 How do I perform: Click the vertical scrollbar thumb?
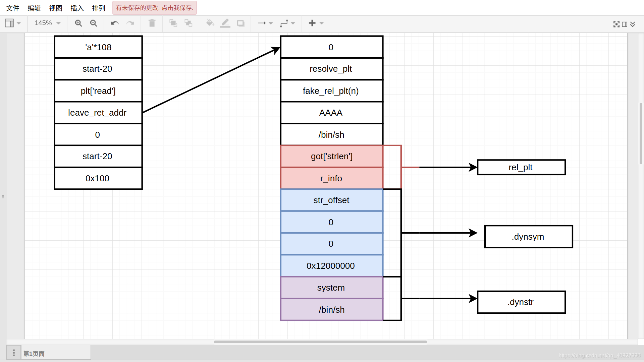click(641, 133)
